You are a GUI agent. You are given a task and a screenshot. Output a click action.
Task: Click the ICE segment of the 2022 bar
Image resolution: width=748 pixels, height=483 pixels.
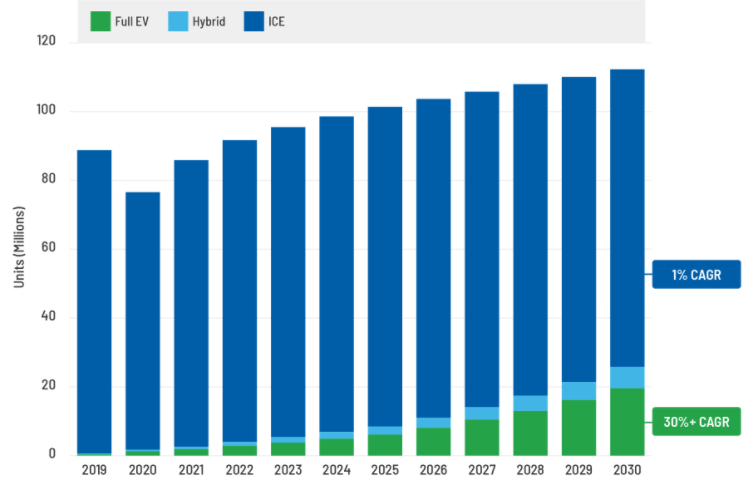(239, 290)
